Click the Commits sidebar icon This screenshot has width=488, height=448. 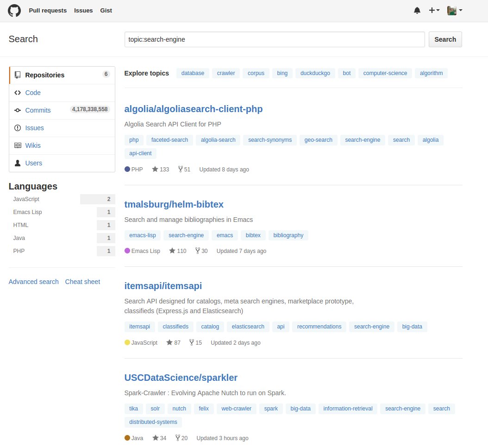[18, 110]
